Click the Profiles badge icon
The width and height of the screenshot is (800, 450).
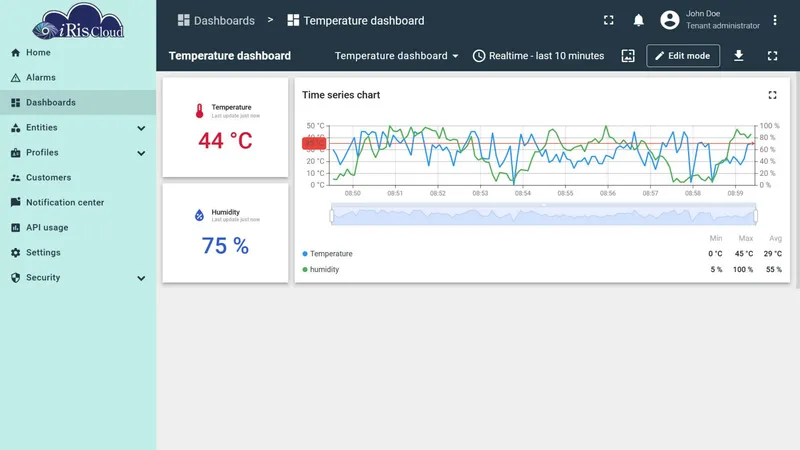15,153
